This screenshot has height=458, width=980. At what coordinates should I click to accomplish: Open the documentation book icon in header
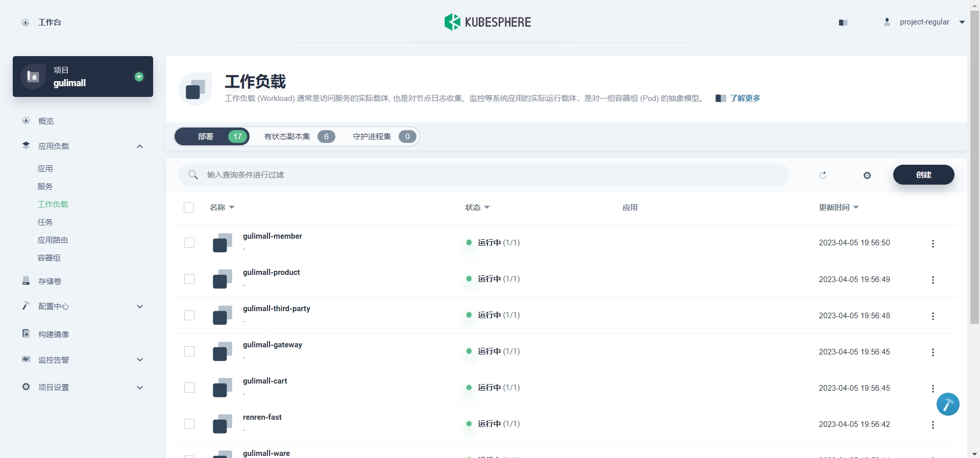point(843,22)
